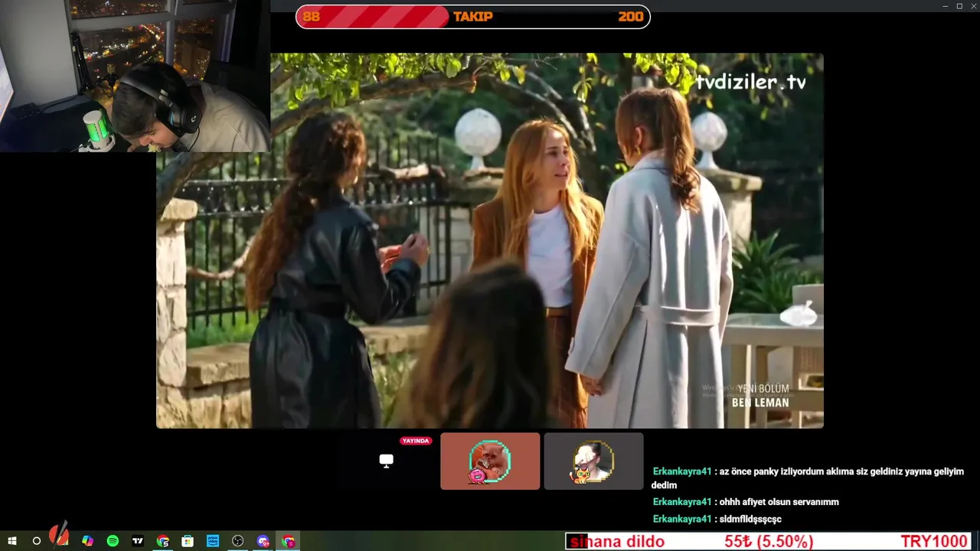Open Spotify from the taskbar

[x=113, y=541]
